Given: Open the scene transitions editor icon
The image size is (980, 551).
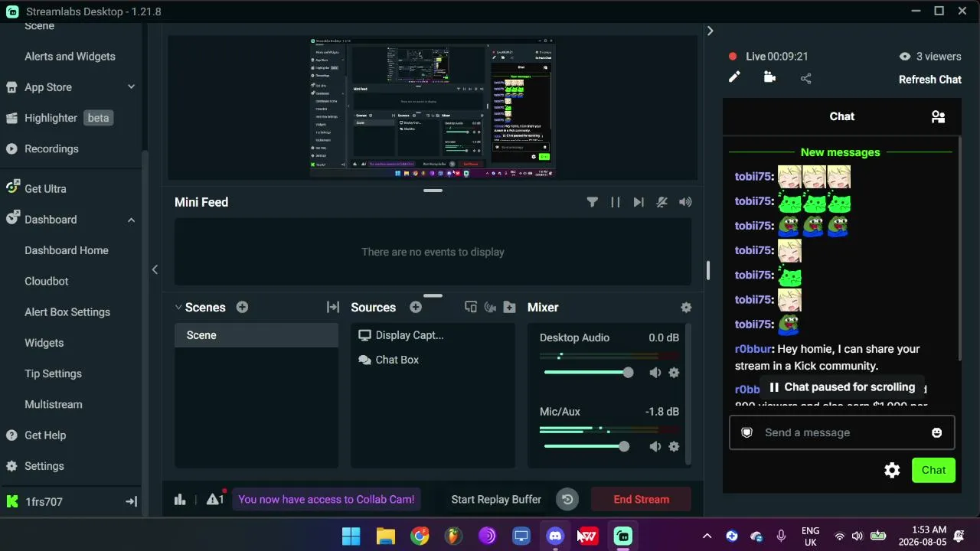Looking at the screenshot, I should point(333,307).
